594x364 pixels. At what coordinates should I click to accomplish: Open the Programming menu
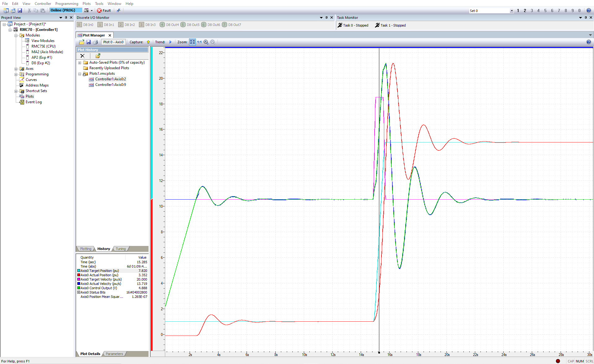coord(67,4)
